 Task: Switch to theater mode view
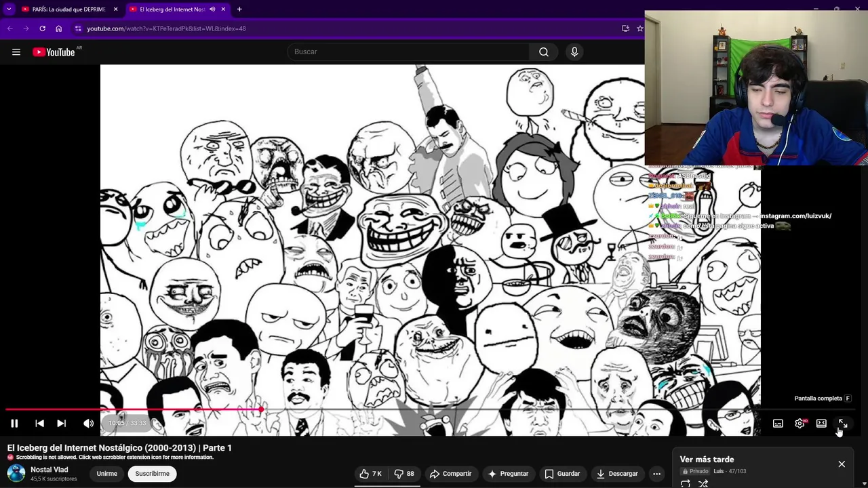click(821, 424)
